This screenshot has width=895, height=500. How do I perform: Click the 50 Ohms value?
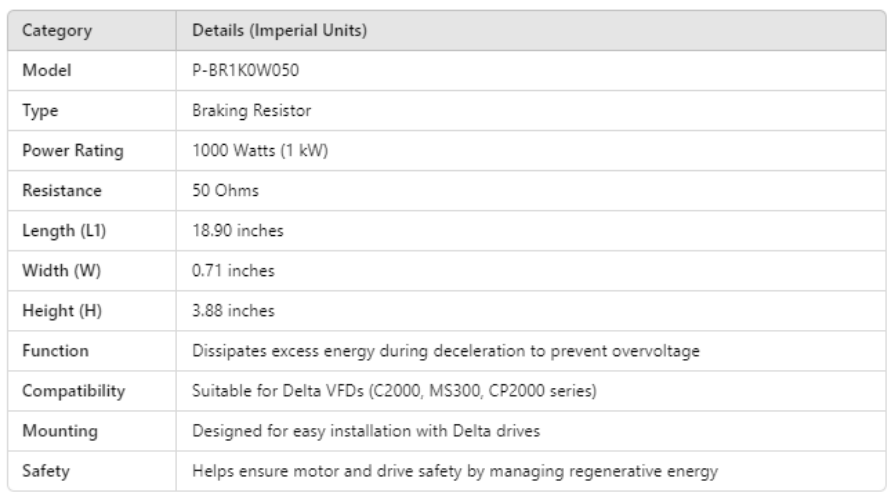pyautogui.click(x=221, y=191)
